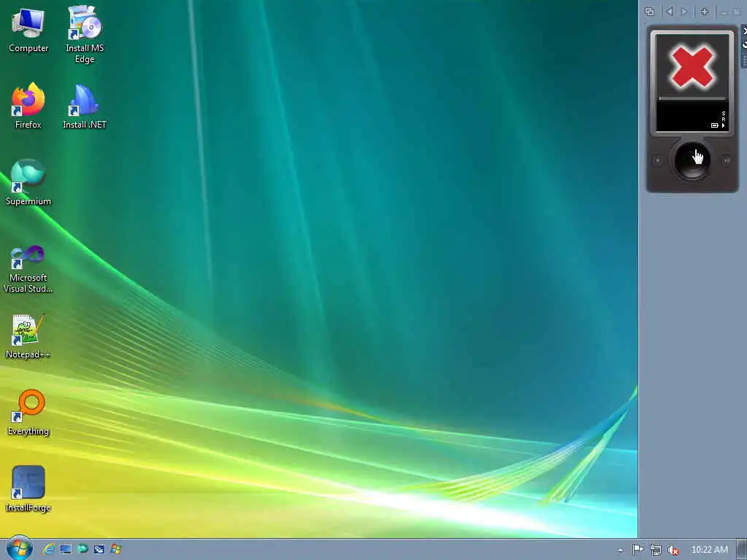Launch Supermium from the Quick Launch bar

pos(82,549)
